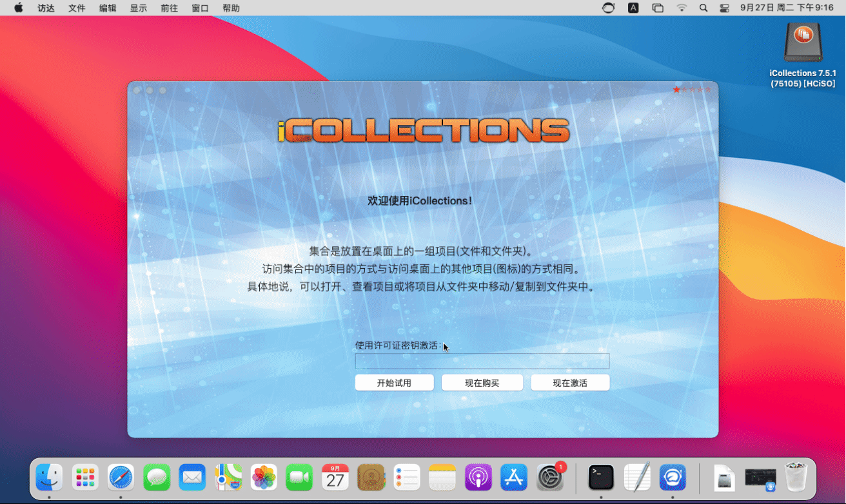
Task: Open the 前往 menu
Action: [170, 8]
